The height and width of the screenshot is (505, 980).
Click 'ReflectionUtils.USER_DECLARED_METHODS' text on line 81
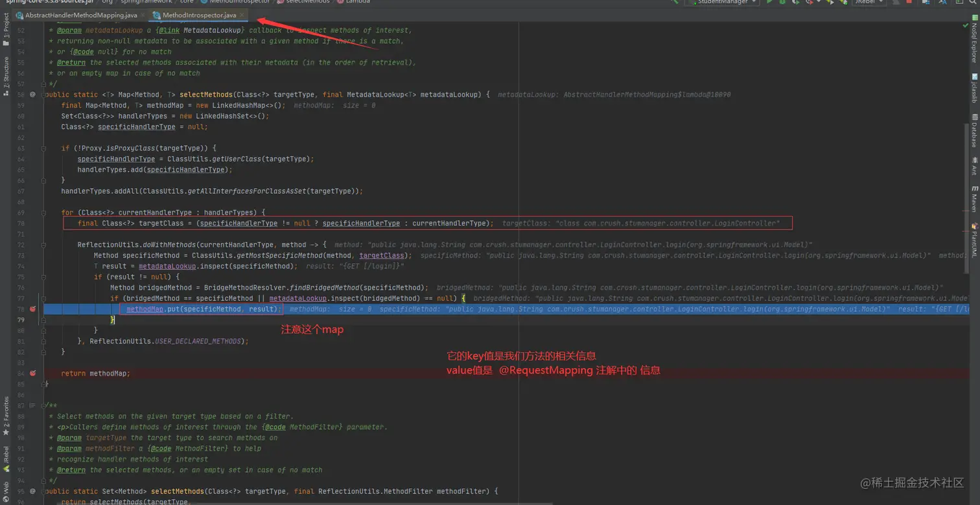(x=167, y=341)
